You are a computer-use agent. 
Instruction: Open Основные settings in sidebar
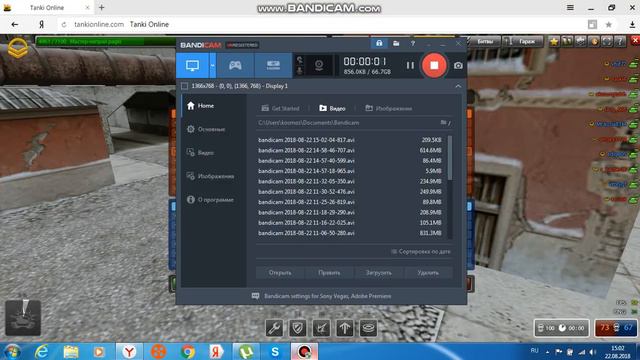click(206, 129)
